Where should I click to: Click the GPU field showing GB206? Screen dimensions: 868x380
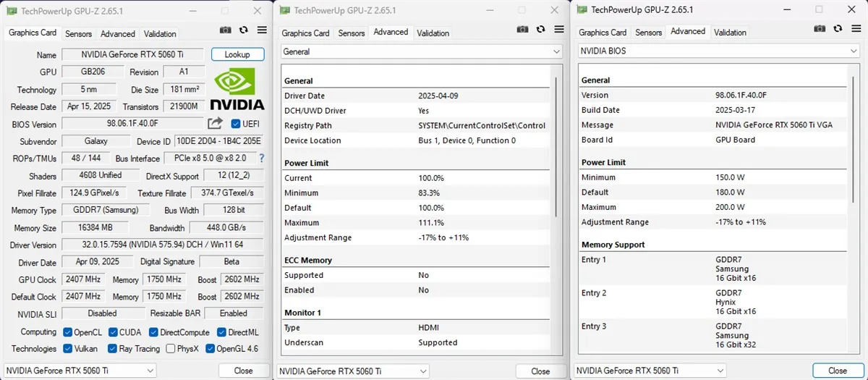click(x=92, y=72)
